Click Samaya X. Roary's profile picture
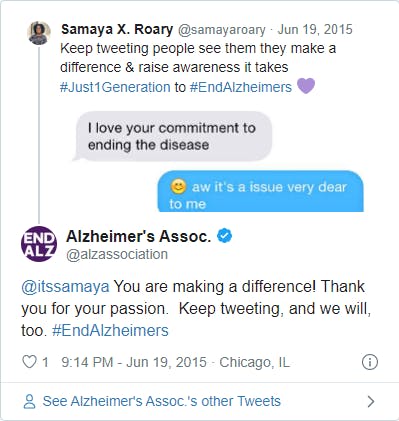The height and width of the screenshot is (421, 399). (x=39, y=33)
